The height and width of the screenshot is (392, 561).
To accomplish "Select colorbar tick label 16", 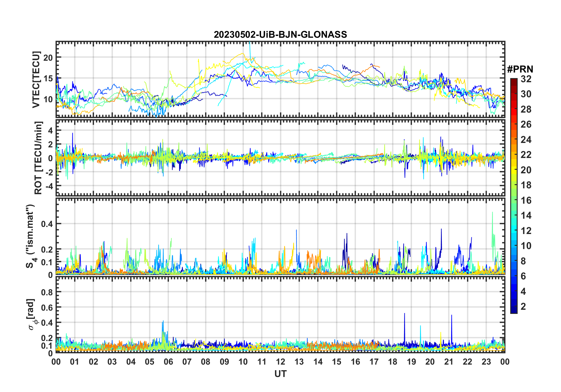I will pos(526,200).
